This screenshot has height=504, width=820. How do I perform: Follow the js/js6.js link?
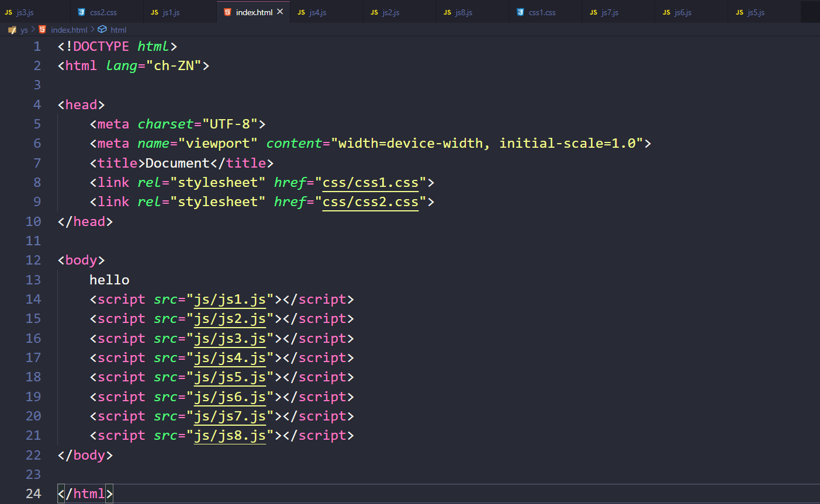tap(230, 397)
